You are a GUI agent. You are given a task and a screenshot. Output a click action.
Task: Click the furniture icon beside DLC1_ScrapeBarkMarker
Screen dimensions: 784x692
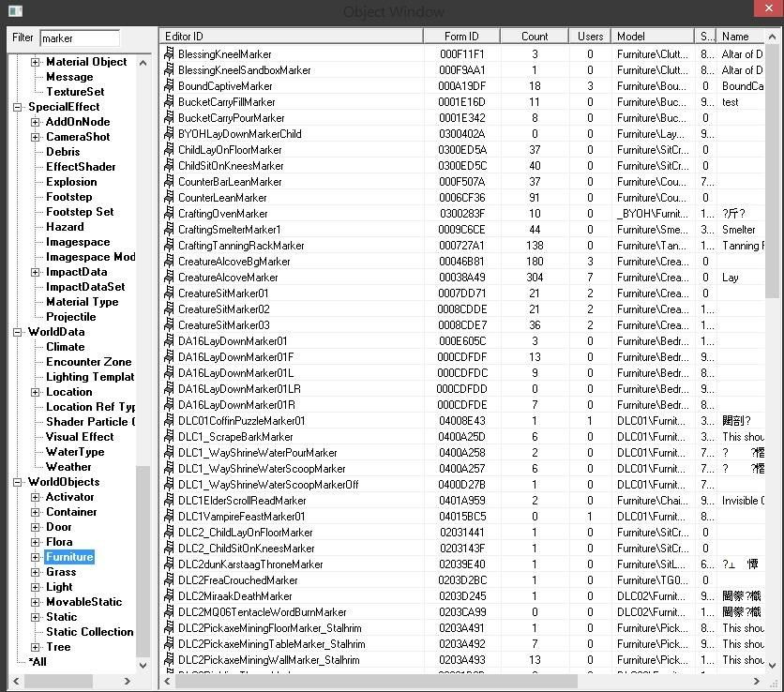(169, 437)
